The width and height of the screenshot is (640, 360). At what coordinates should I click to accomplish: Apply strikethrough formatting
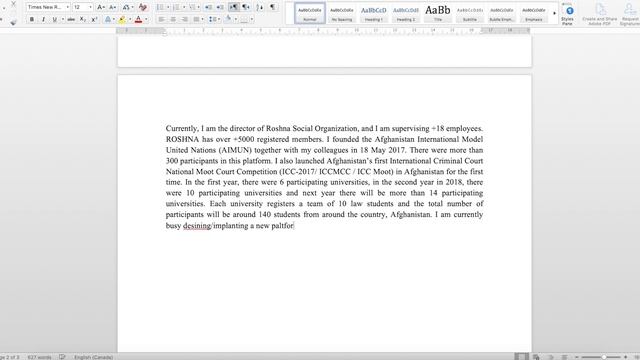pos(71,20)
